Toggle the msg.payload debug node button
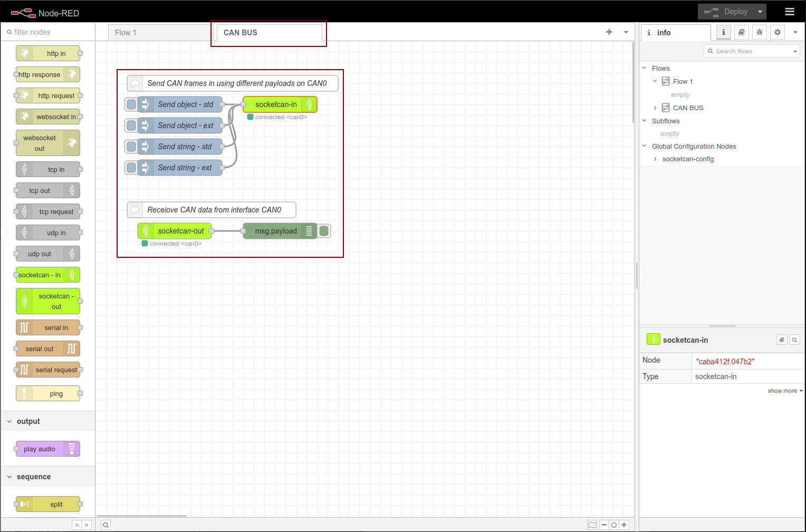806x532 pixels. tap(324, 231)
